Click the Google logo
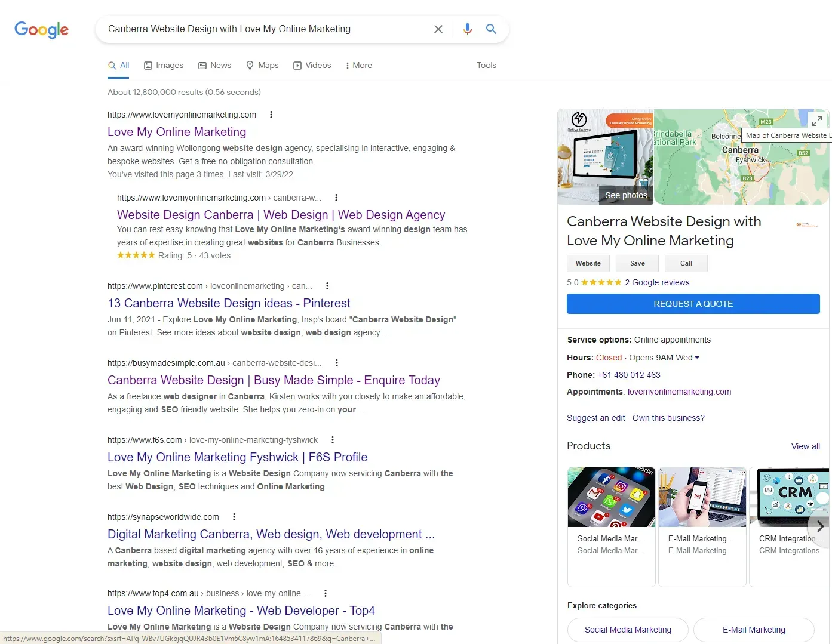The width and height of the screenshot is (832, 644). 41,29
